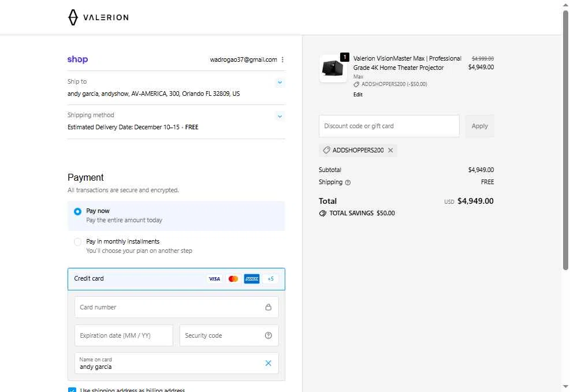Click the ADDSHOPPERS200 tag icon in chip
Viewport: 570px width, 392px height.
pos(326,150)
